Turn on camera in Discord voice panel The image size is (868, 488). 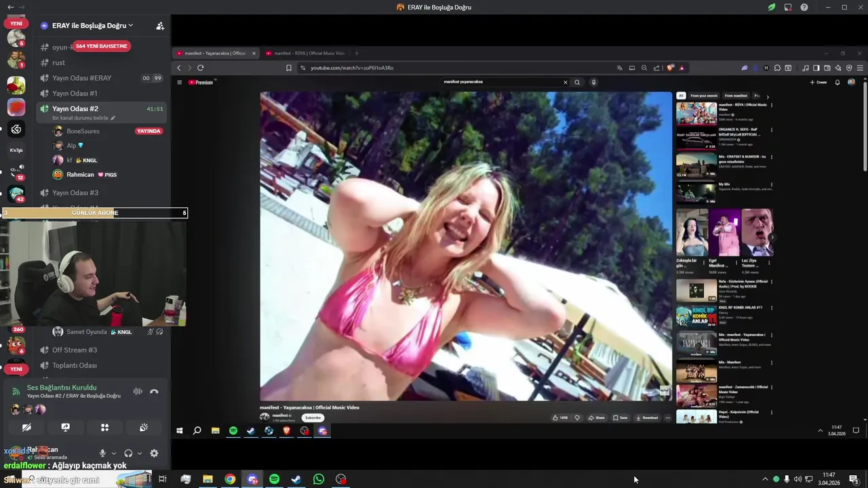[x=26, y=428]
